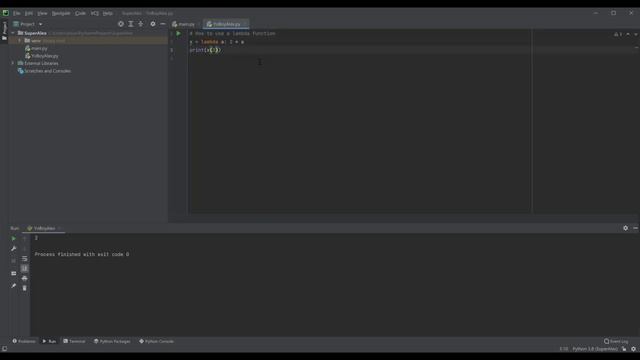Click the PyCharm logo icon in the title bar

5,13
